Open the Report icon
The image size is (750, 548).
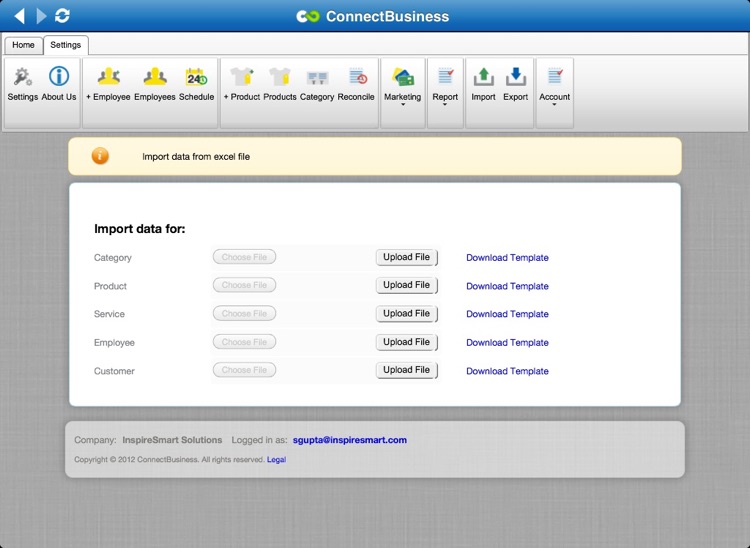click(445, 77)
